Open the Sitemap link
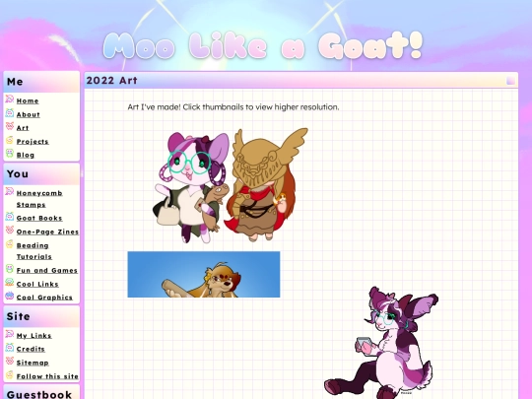This screenshot has height=399, width=532. 33,363
